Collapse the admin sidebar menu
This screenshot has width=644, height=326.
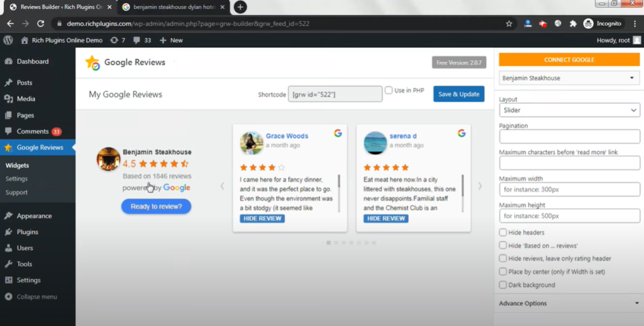pyautogui.click(x=37, y=297)
